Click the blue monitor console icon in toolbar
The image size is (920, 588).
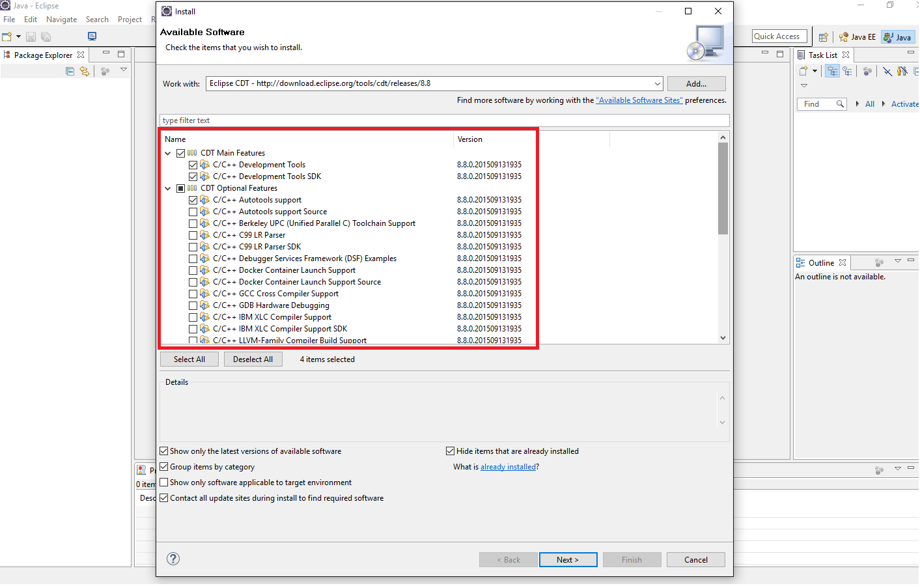click(x=92, y=36)
